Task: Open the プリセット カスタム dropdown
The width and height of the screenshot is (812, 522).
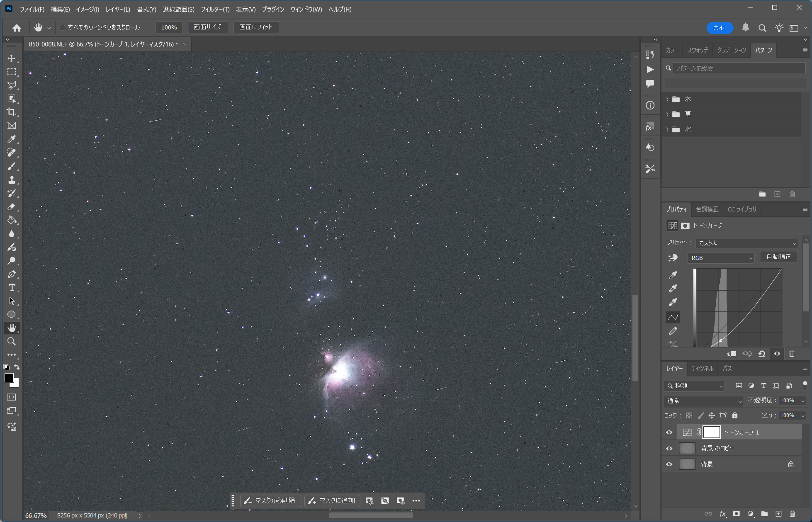Action: click(x=746, y=243)
